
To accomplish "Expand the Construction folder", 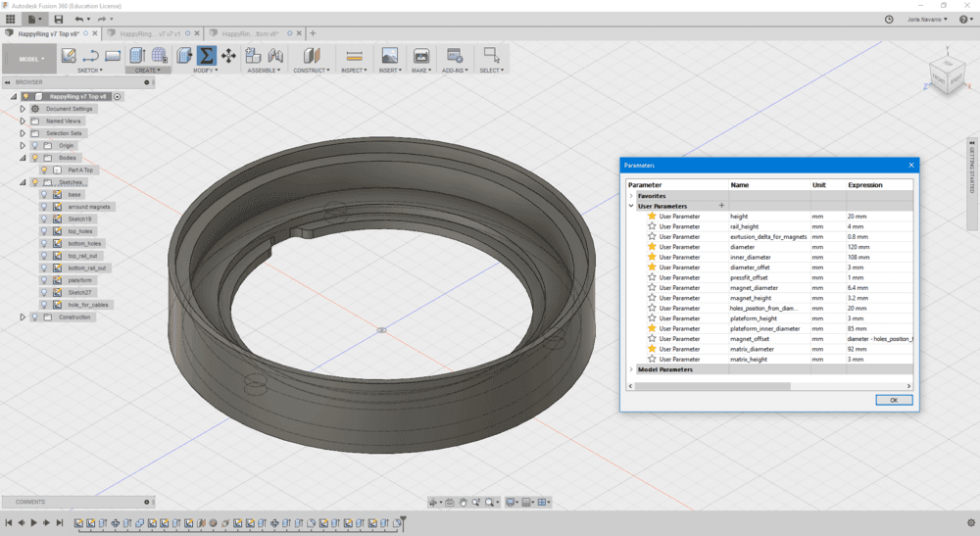I will point(23,317).
